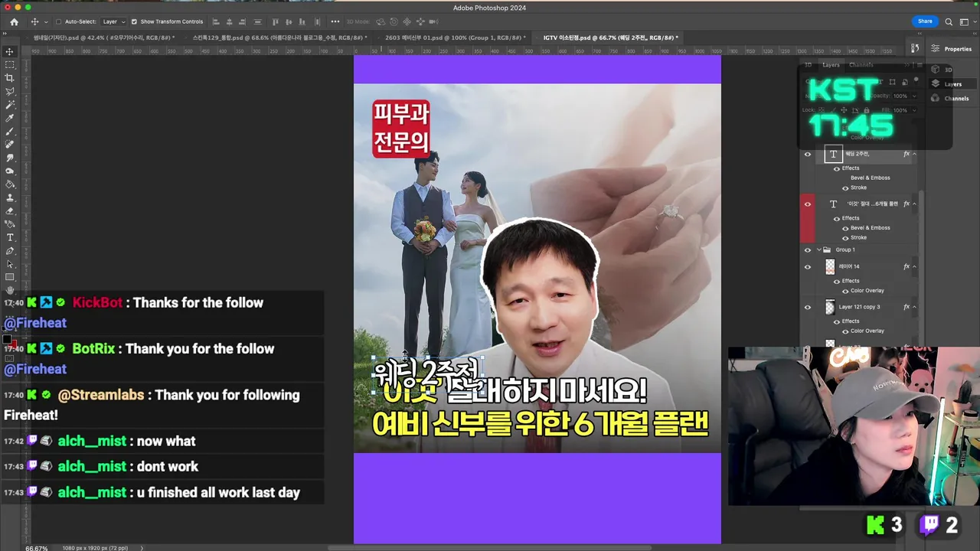
Task: Go to the Photoshop Home screen icon
Action: click(x=14, y=21)
